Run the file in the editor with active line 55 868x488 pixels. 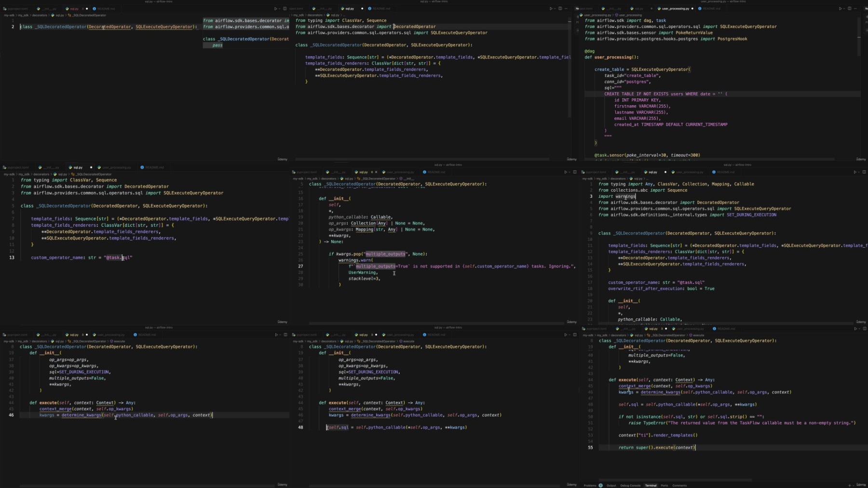[856, 329]
